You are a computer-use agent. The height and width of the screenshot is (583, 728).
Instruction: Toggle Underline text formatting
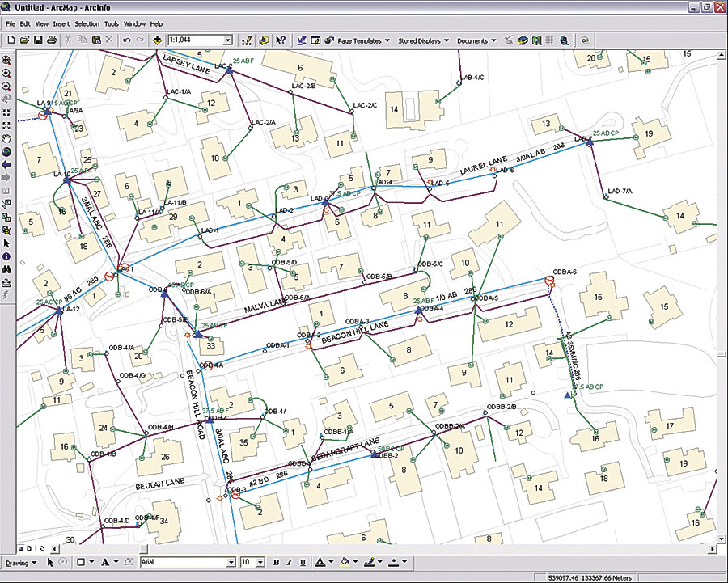pyautogui.click(x=302, y=562)
